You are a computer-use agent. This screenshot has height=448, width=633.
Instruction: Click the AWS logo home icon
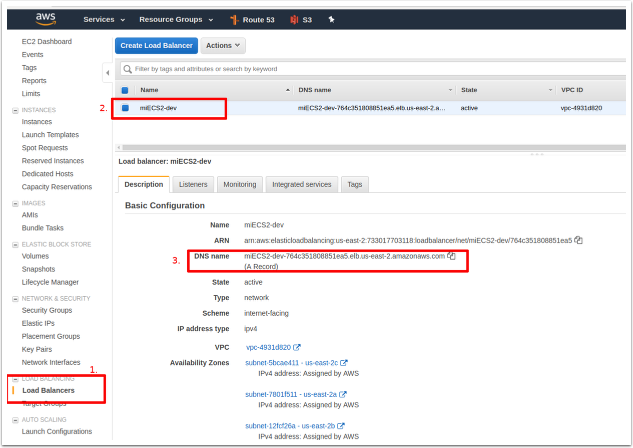click(46, 19)
